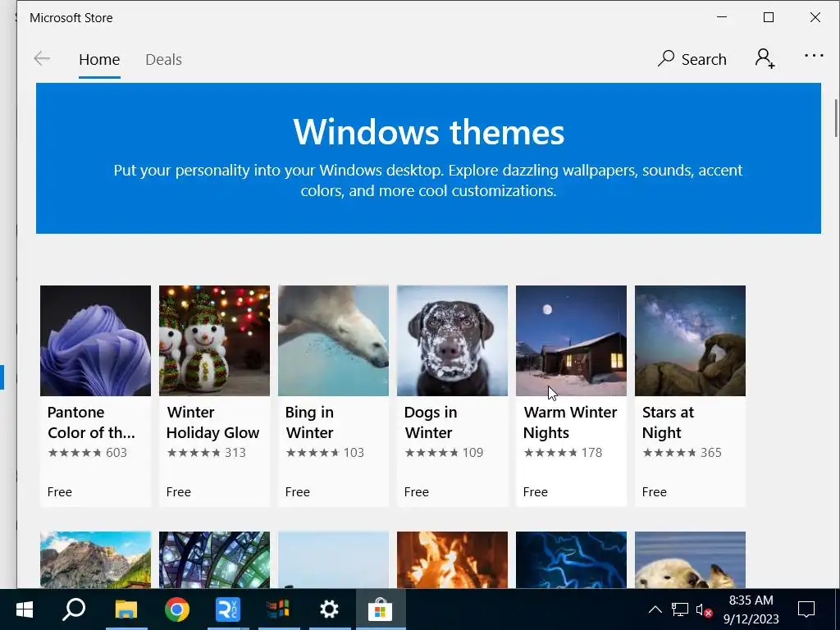This screenshot has height=630, width=840.
Task: Open Dogs in Winter dog thumbnail
Action: 452,340
